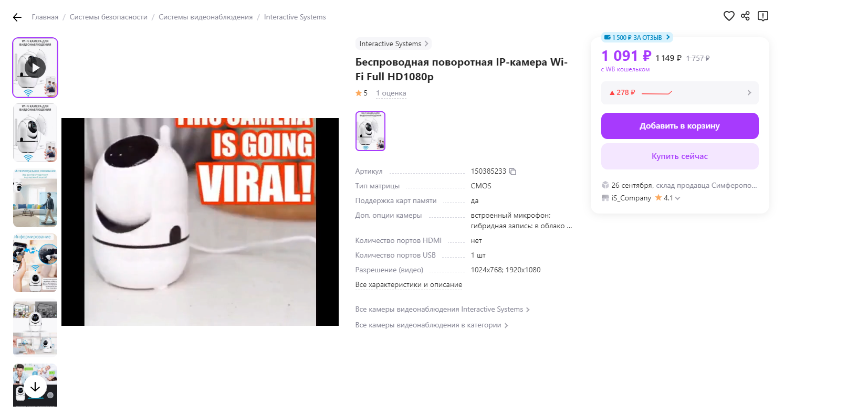The image size is (868, 415).
Task: Select the white camera color variant thumbnail
Action: click(x=370, y=131)
